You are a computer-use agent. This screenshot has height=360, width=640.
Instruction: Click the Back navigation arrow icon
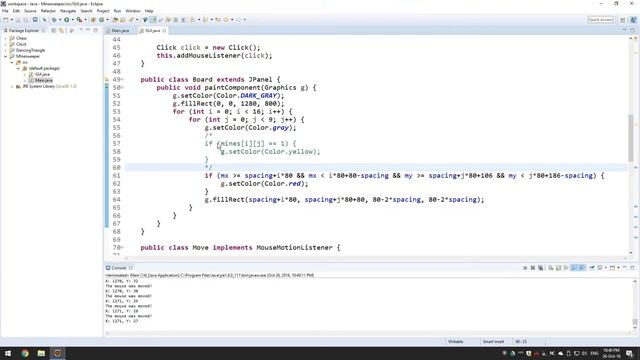226,20
